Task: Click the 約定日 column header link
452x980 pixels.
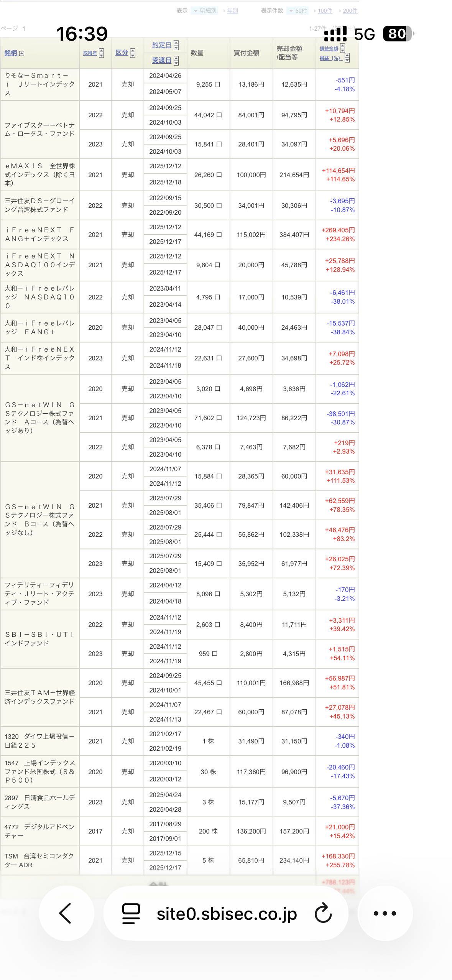Action: tap(161, 45)
